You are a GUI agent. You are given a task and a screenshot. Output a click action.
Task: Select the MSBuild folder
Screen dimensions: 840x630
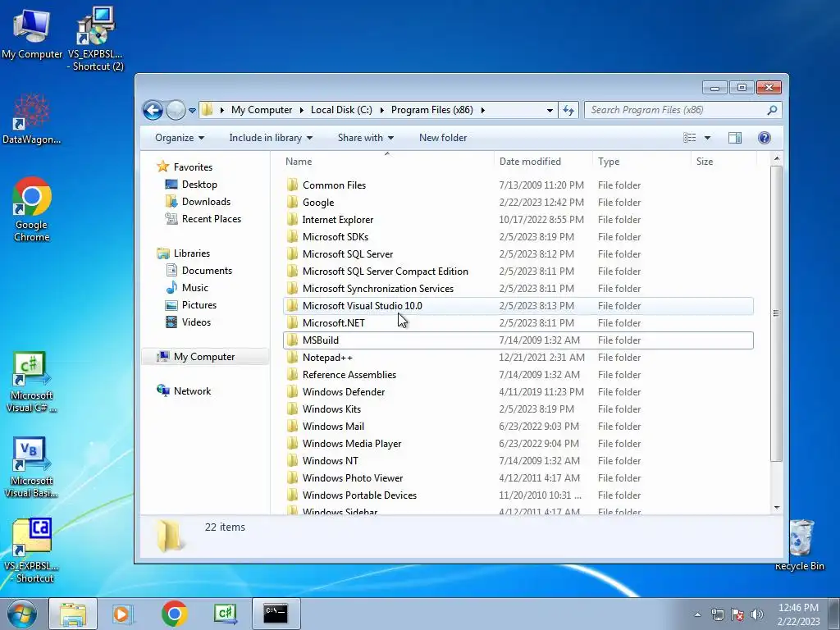pyautogui.click(x=518, y=340)
